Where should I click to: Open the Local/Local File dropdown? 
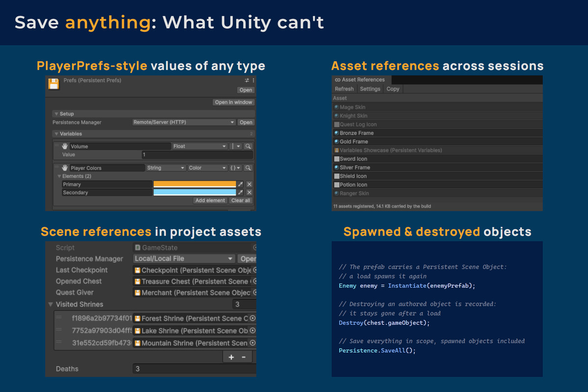(x=184, y=259)
